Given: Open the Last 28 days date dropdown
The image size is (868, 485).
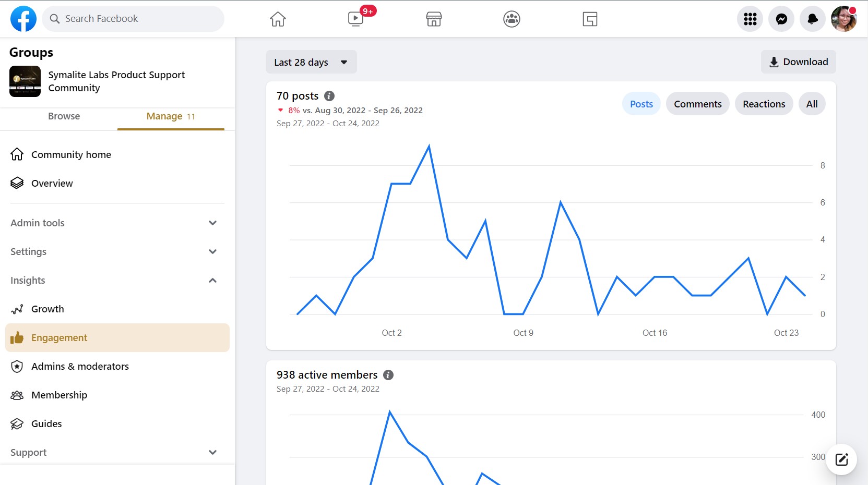Looking at the screenshot, I should click(311, 62).
